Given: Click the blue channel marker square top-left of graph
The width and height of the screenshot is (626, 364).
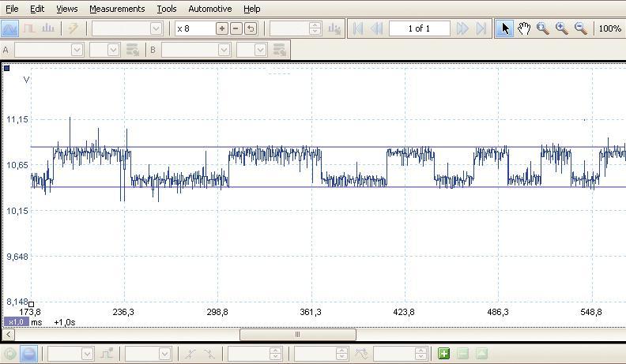Looking at the screenshot, I should [7, 69].
